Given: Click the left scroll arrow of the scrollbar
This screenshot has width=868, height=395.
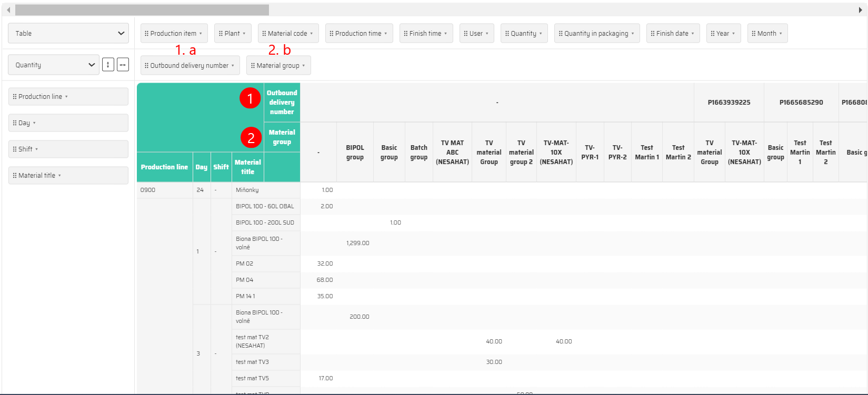Looking at the screenshot, I should point(8,10).
